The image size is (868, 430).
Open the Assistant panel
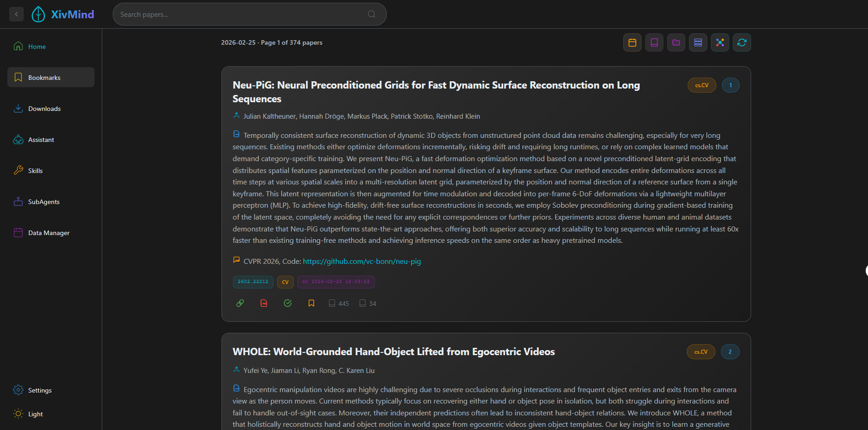point(51,140)
